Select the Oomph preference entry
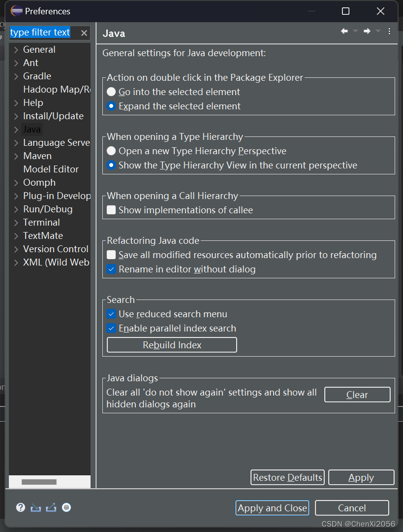 click(x=39, y=183)
